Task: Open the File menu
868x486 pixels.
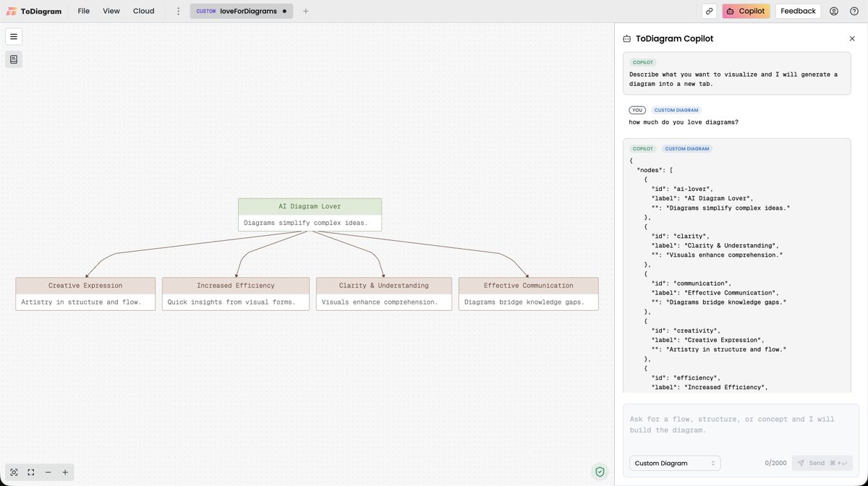Action: point(84,11)
